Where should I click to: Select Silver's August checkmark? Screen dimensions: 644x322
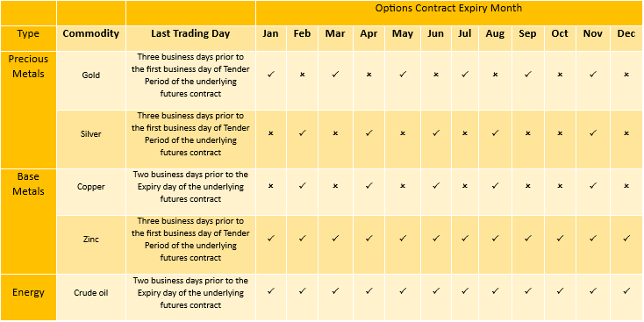click(495, 133)
